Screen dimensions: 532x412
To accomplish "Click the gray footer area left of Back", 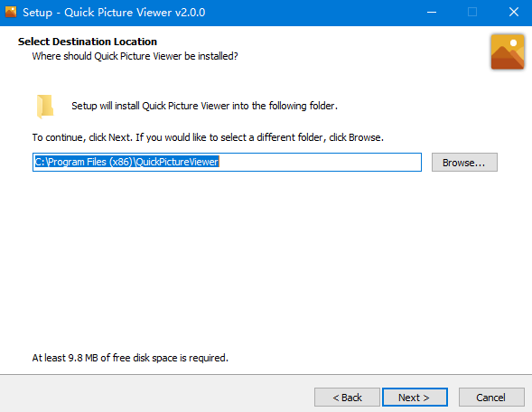I will click(x=156, y=394).
